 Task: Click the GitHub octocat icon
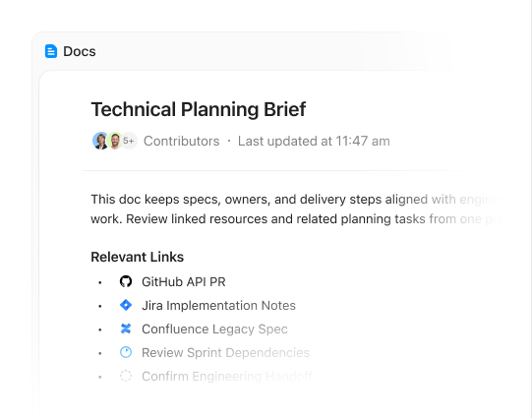(126, 281)
